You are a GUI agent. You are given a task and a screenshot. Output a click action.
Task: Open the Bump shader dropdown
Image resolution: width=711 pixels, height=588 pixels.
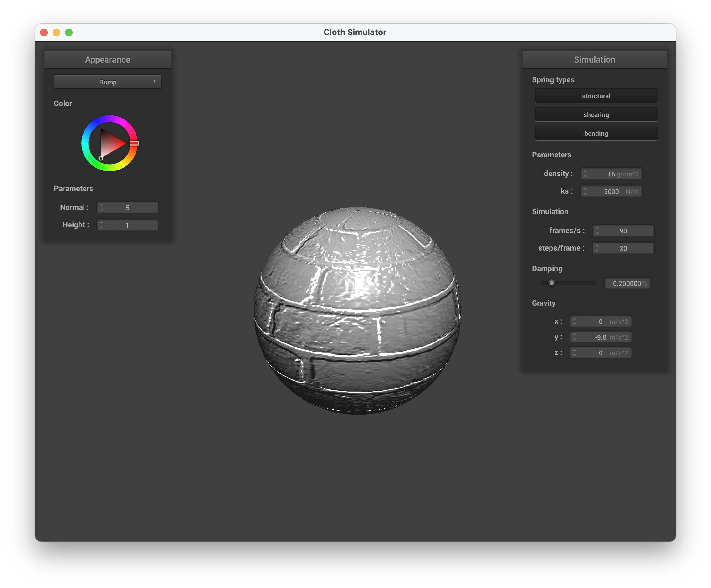[108, 82]
